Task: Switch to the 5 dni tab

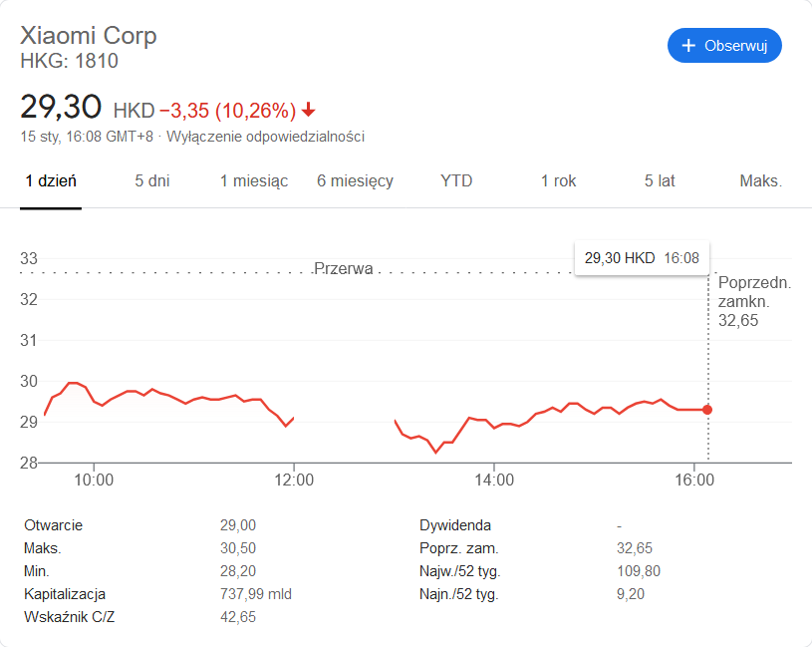Action: point(152,180)
